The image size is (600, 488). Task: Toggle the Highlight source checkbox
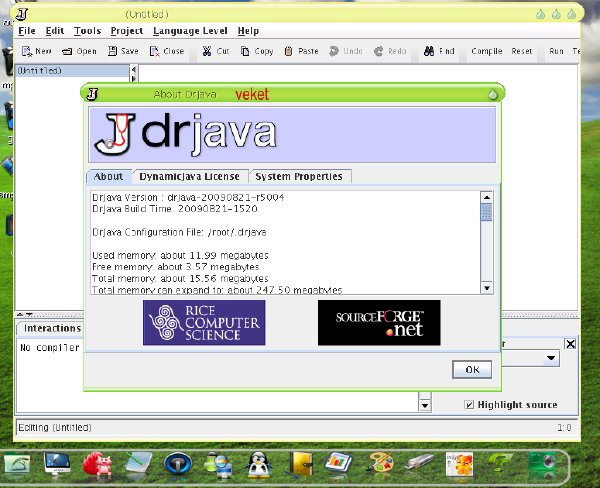[x=469, y=405]
